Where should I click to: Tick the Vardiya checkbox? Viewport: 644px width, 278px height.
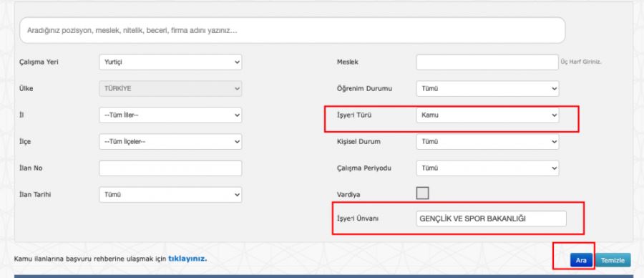click(423, 193)
